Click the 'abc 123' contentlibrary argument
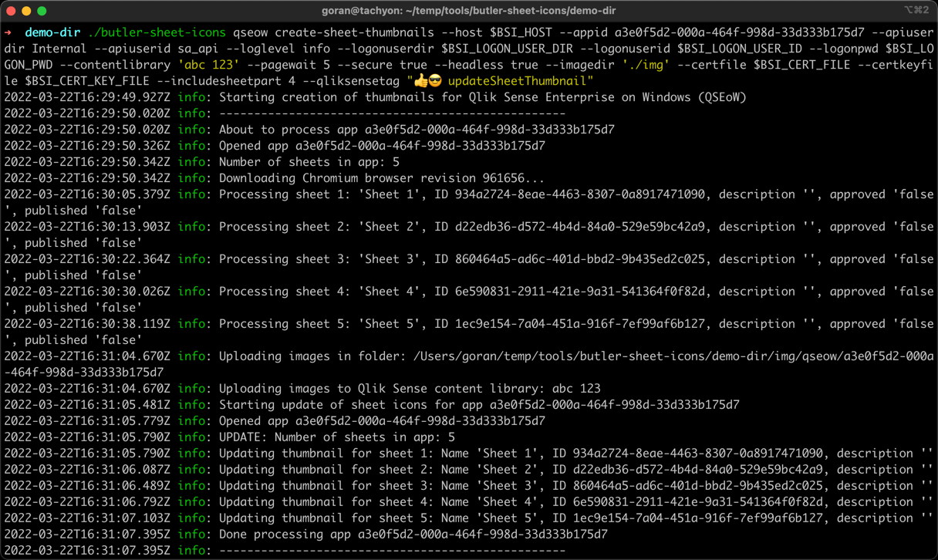 pyautogui.click(x=208, y=65)
